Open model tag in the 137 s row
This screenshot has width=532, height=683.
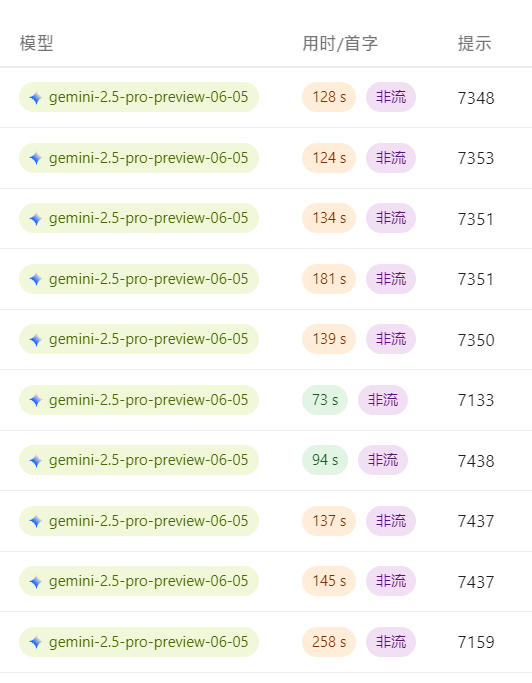click(x=139, y=521)
